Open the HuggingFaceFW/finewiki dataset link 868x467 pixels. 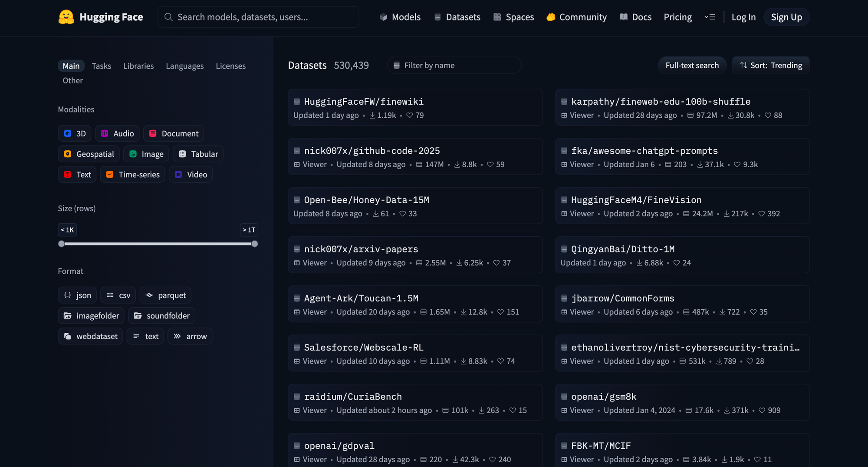coord(364,102)
